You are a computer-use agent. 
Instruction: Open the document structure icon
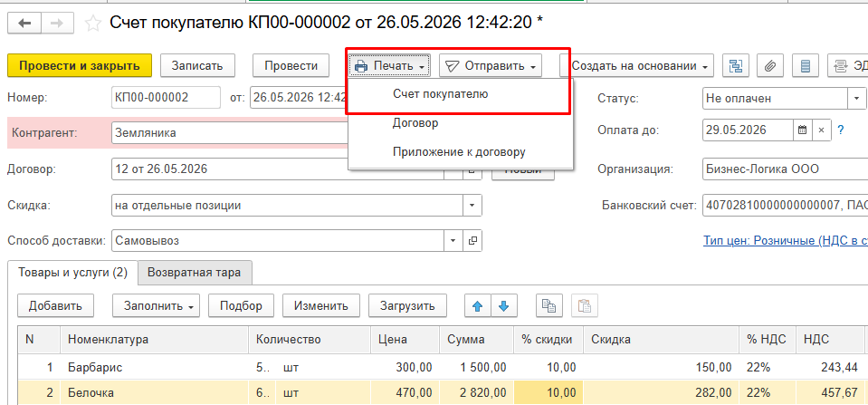pyautogui.click(x=736, y=66)
